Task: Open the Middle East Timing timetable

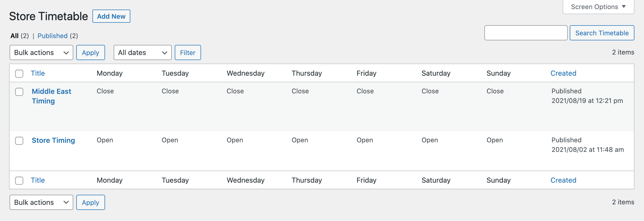Action: click(51, 96)
